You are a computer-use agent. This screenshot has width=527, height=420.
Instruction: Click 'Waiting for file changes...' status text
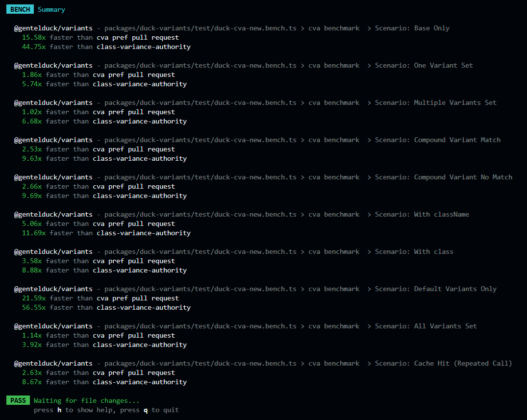point(86,400)
